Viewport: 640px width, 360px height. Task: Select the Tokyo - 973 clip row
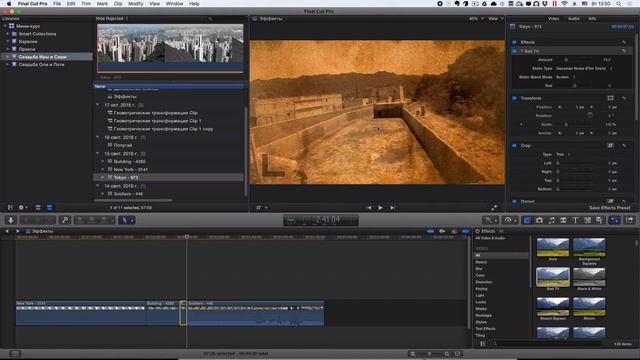[169, 178]
